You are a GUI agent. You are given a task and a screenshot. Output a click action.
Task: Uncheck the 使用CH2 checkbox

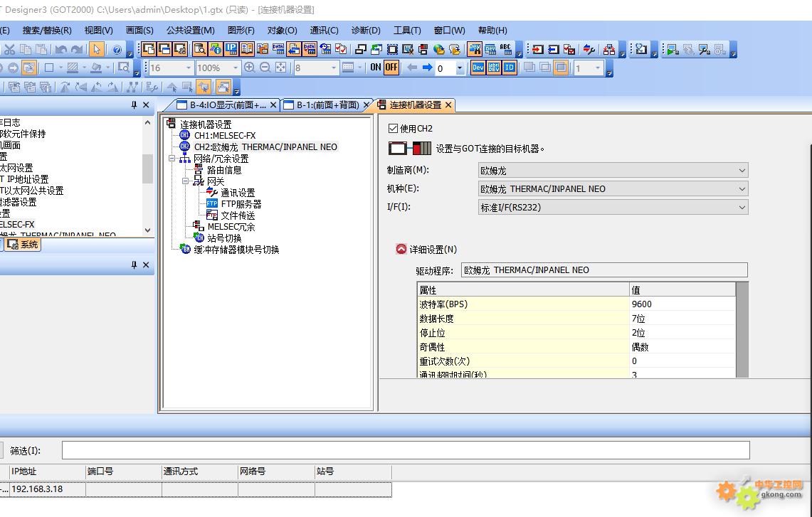point(393,128)
